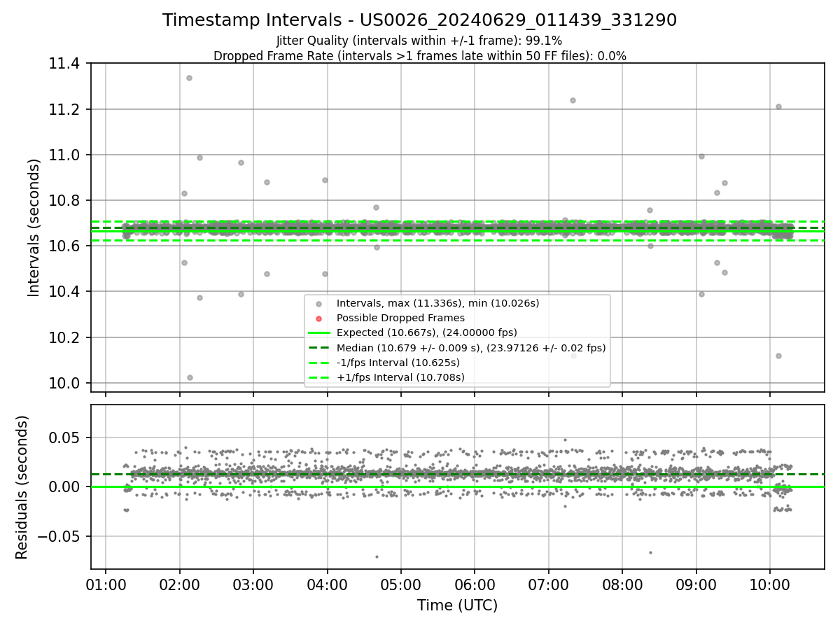Click the x-axis tick label '01:00'
The image size is (840, 630).
pyautogui.click(x=106, y=585)
